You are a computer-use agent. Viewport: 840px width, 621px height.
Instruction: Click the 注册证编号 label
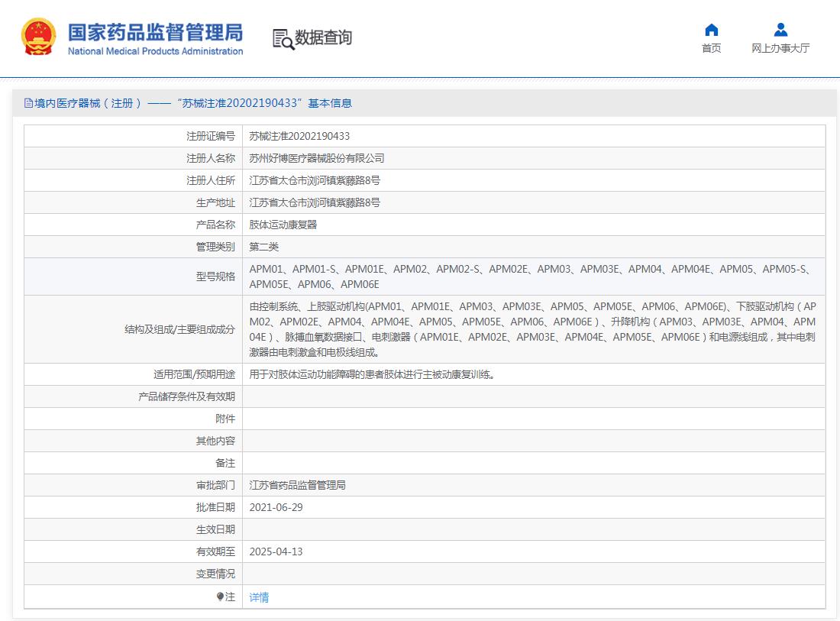pos(211,136)
